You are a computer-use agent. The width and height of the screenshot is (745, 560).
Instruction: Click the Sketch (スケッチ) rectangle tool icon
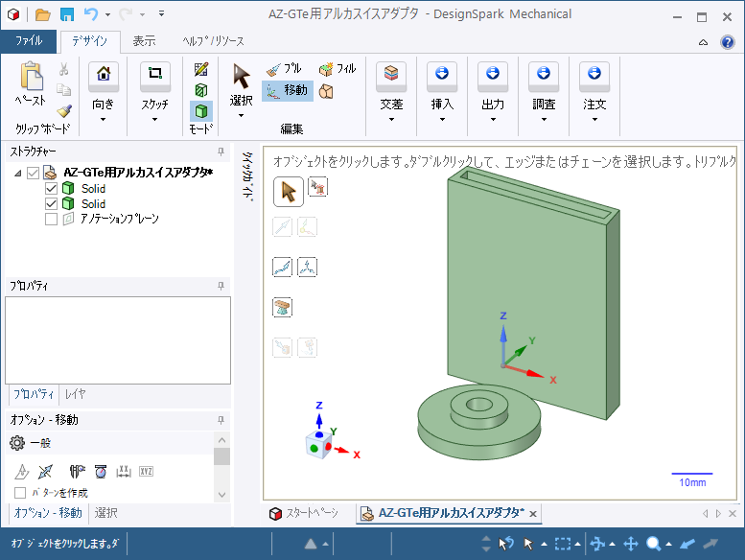coord(155,74)
